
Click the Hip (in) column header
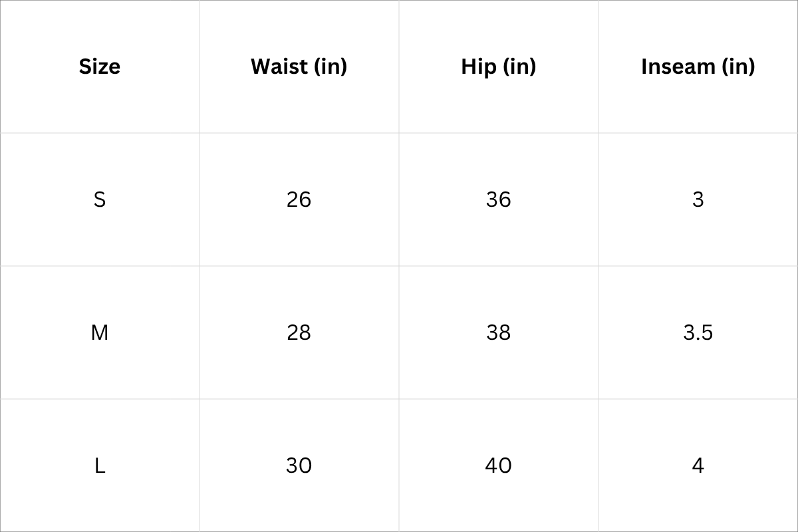pos(498,66)
